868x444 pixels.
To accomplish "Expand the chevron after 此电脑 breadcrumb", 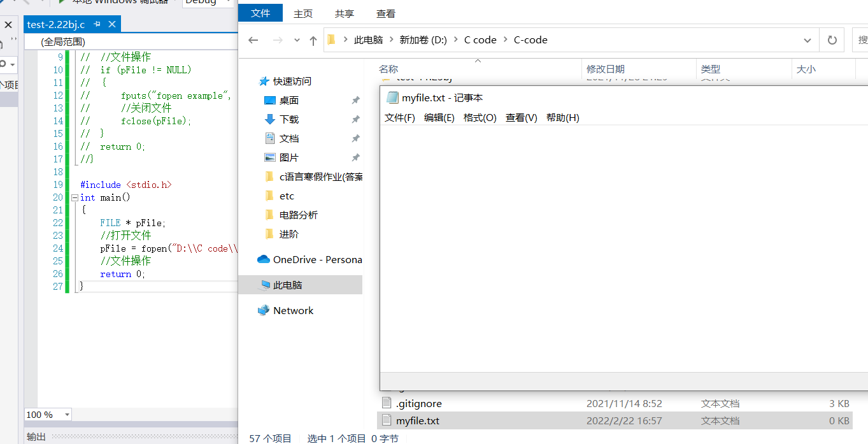I will (391, 40).
